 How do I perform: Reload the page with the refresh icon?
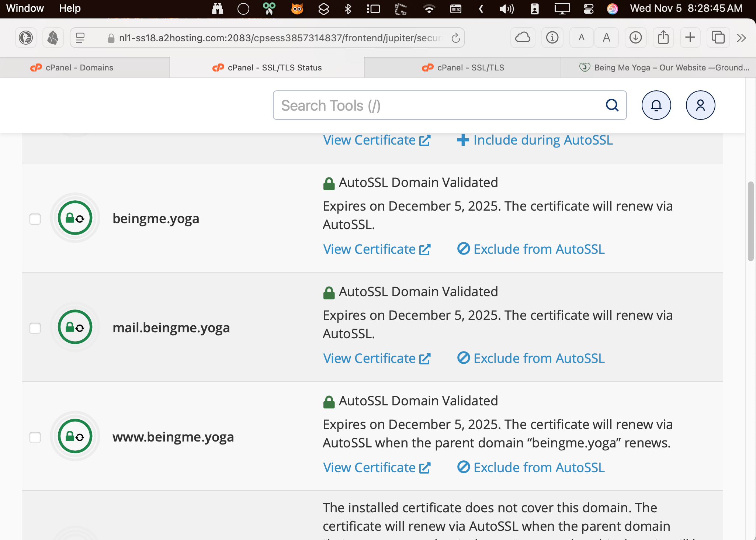coord(456,38)
